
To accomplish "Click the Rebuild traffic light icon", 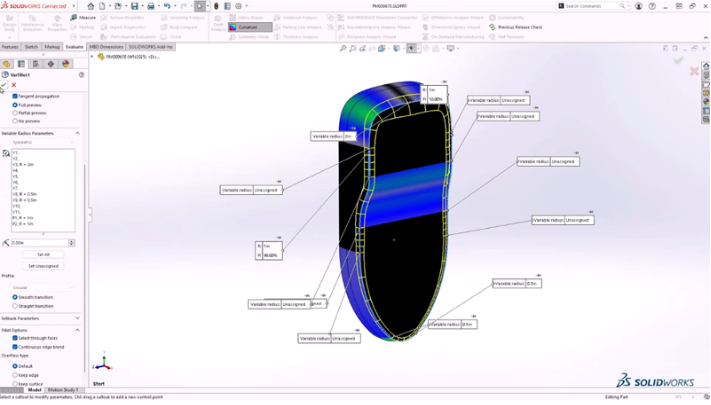I will coord(216,6).
